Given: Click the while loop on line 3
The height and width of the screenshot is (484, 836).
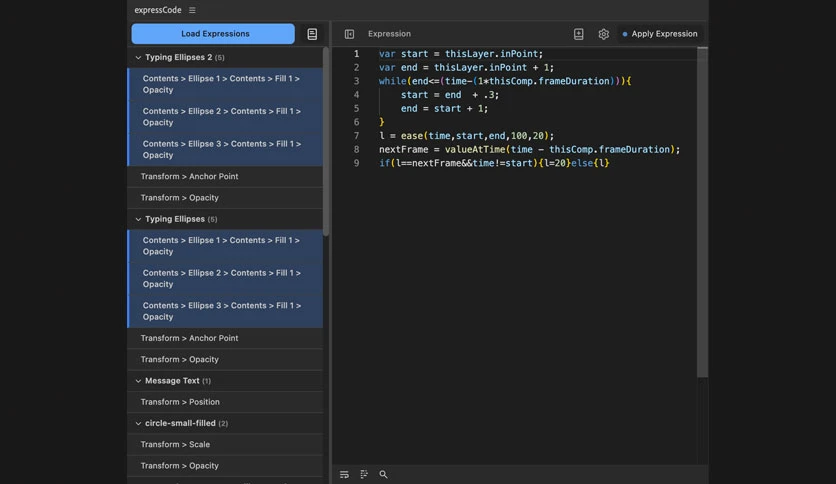Looking at the screenshot, I should tap(505, 81).
